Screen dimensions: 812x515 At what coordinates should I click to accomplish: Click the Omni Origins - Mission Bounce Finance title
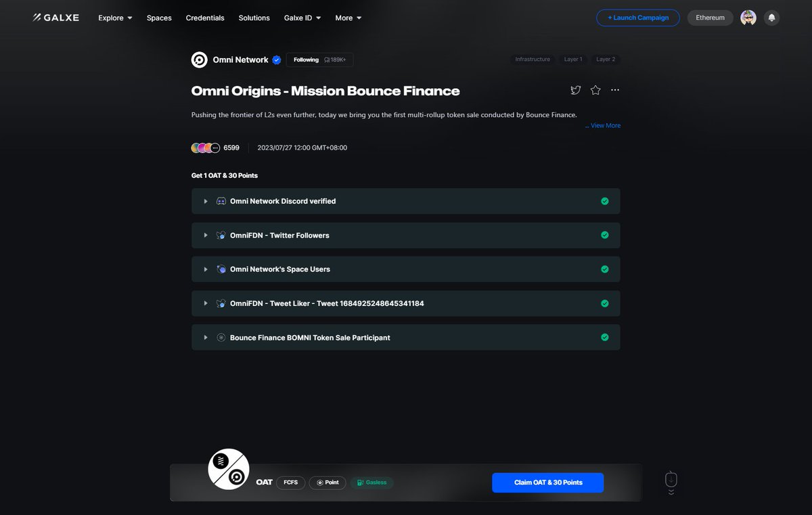pyautogui.click(x=325, y=91)
